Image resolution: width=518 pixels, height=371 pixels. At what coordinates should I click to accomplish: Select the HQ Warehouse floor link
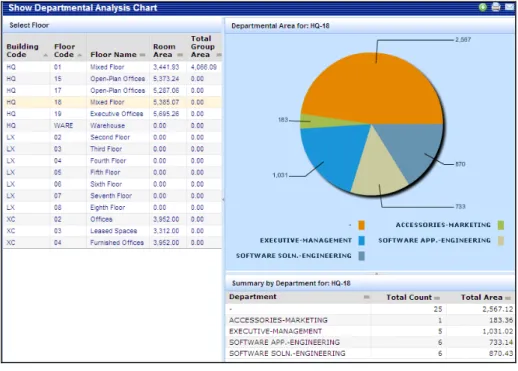(x=107, y=126)
